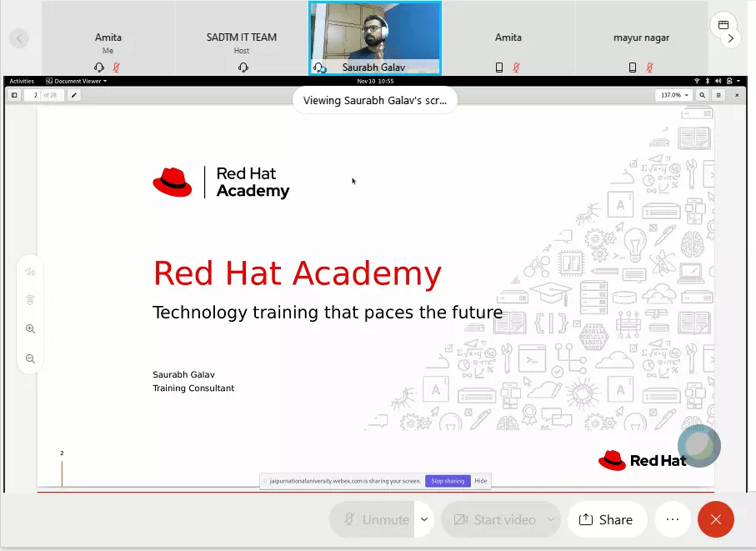The width and height of the screenshot is (756, 551).
Task: Change layout using the layout icon
Action: point(723,24)
